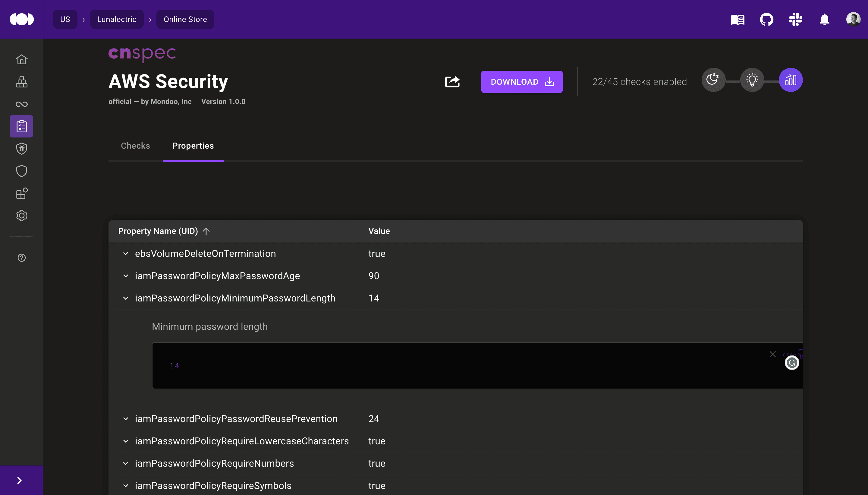868x495 pixels.
Task: Expand the ebsVolumeDeleteOnTermination row
Action: (125, 254)
